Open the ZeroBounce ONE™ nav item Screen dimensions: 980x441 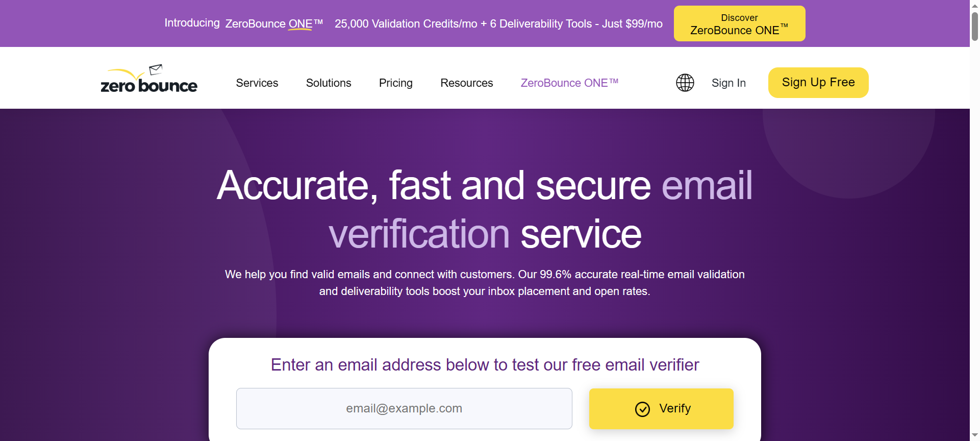click(569, 83)
